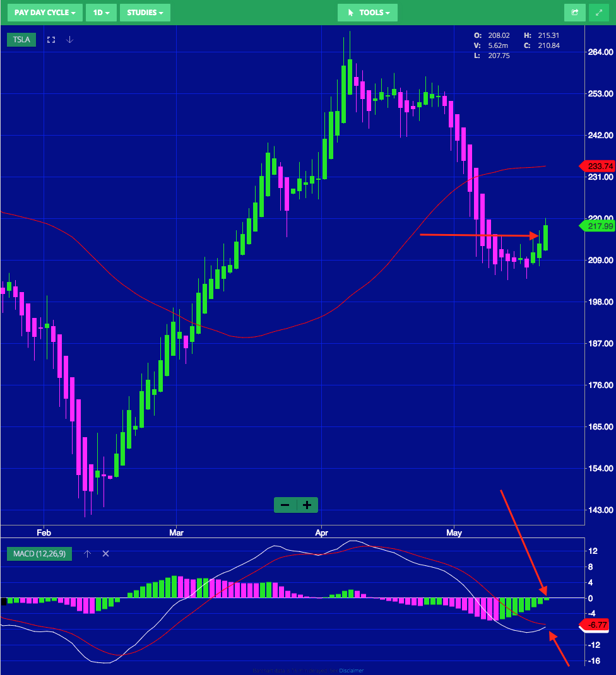Image resolution: width=616 pixels, height=675 pixels.
Task: Click the volume value 5.62m
Action: pos(498,45)
